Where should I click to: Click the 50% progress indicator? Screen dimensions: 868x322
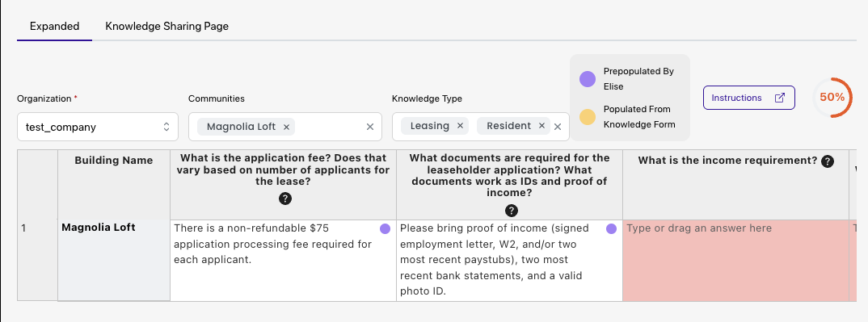(x=832, y=97)
